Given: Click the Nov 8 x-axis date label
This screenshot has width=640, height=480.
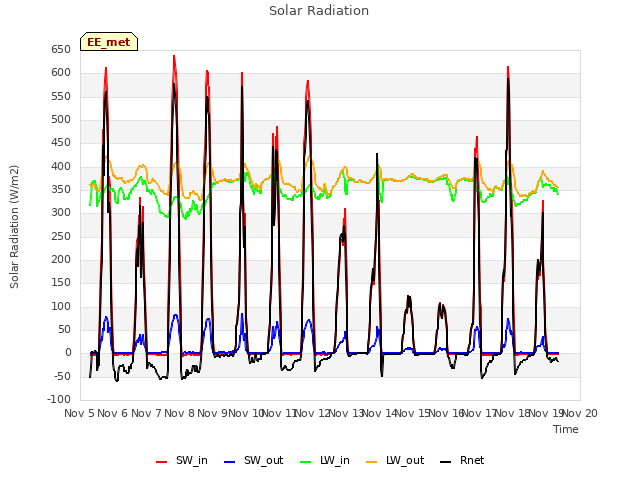Looking at the screenshot, I should (180, 413).
